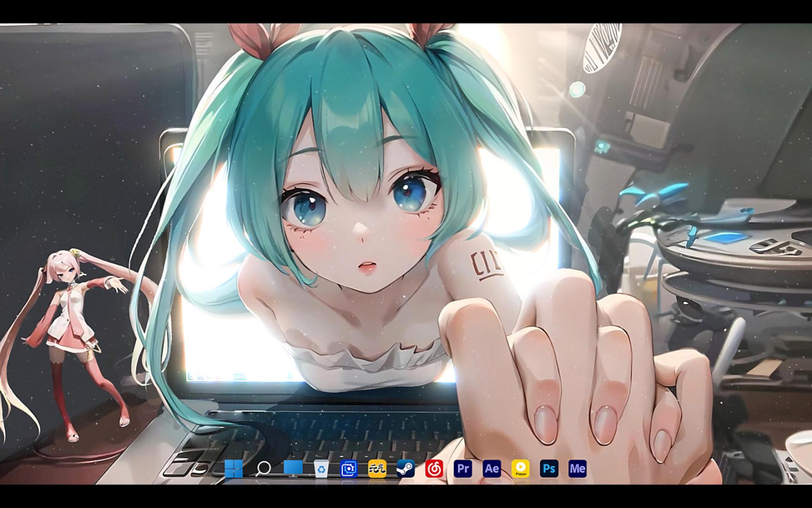The height and width of the screenshot is (508, 812).
Task: Launch Steam from the dock
Action: (x=406, y=468)
